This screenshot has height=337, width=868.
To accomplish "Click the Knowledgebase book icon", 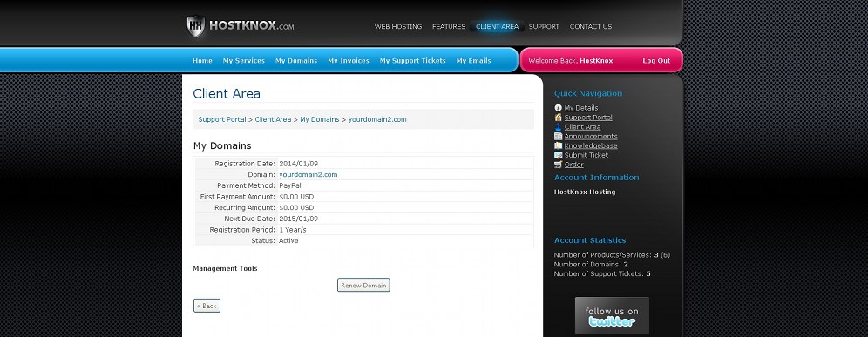I will tap(558, 145).
